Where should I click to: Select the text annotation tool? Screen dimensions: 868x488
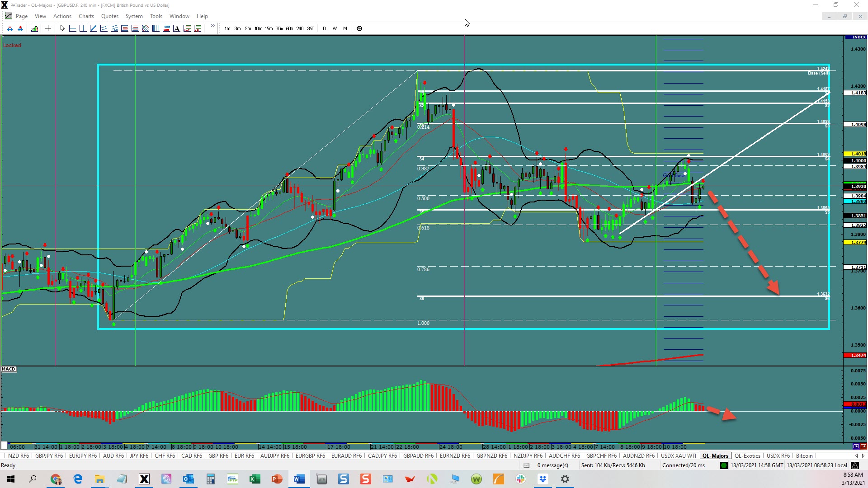176,28
